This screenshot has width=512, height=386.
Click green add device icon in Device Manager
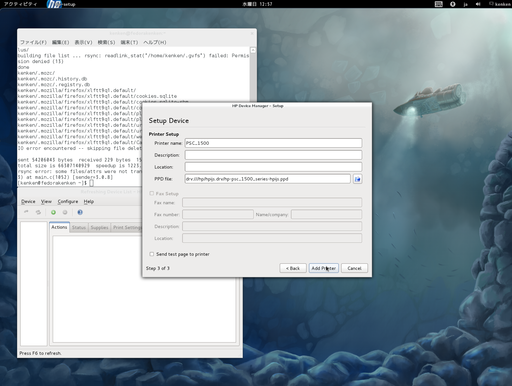pos(53,212)
